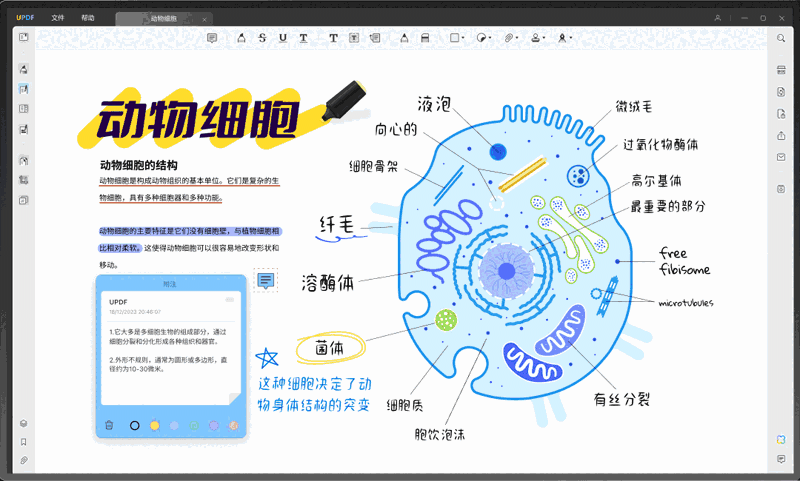Open the email send icon in right sidebar
800x481 pixels.
[x=781, y=157]
